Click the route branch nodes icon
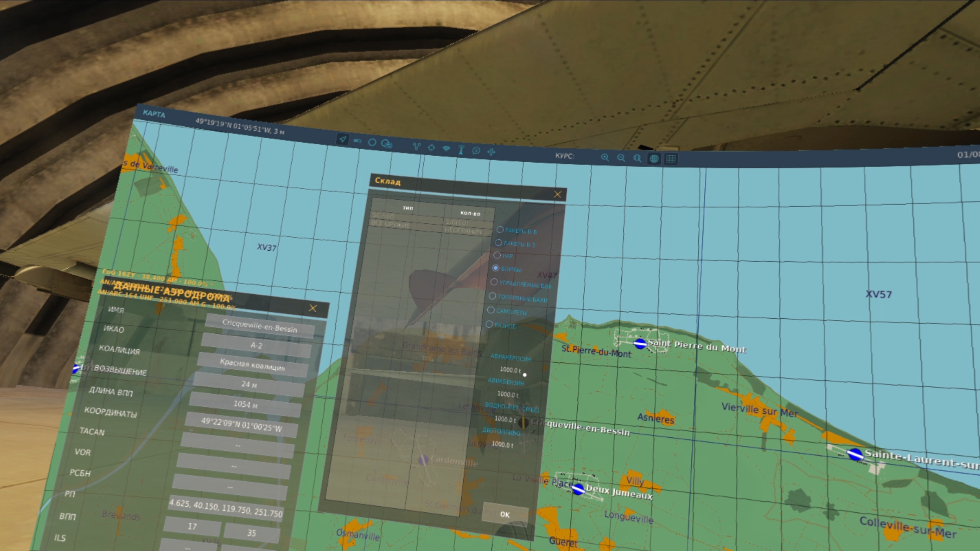The image size is (980, 551). [416, 146]
